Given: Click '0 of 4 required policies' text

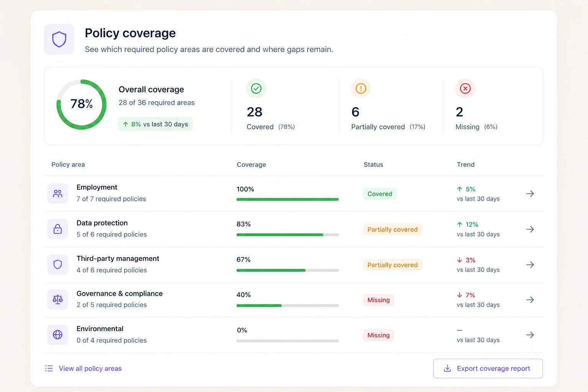Looking at the screenshot, I should pos(112,340).
